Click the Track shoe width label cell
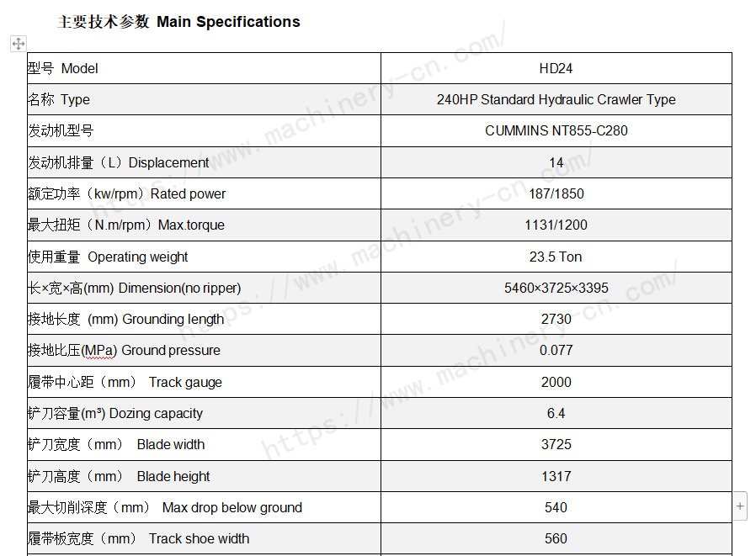The image size is (756, 556). point(204,538)
